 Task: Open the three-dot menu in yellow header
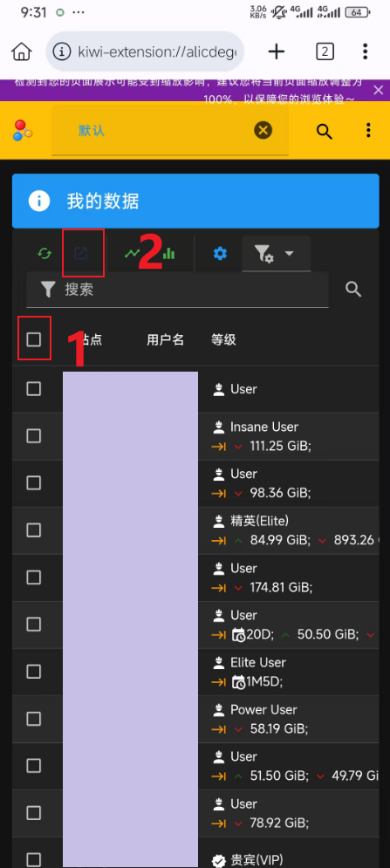pyautogui.click(x=368, y=131)
